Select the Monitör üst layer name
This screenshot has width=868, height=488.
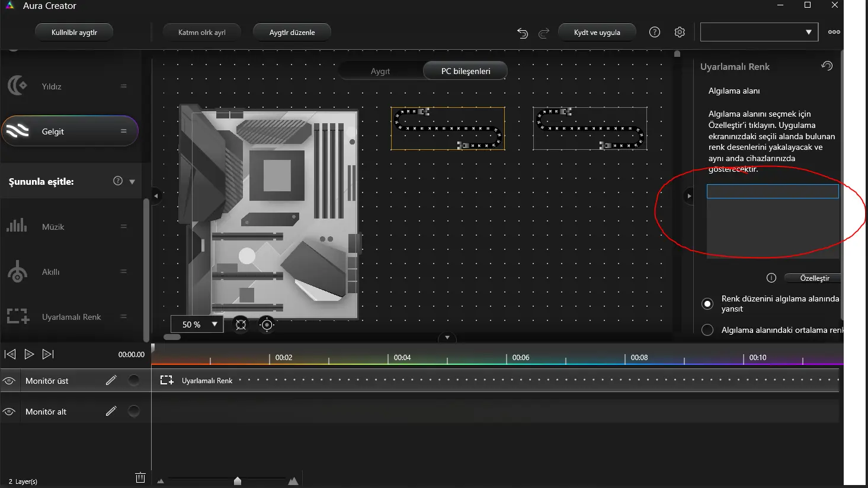47,381
